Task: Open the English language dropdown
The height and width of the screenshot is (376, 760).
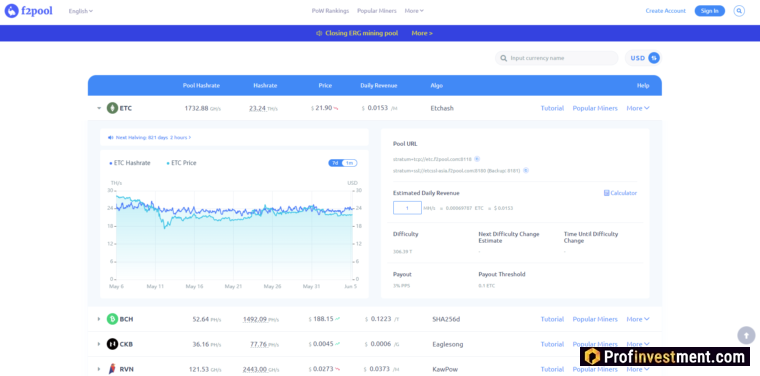Action: pos(80,11)
